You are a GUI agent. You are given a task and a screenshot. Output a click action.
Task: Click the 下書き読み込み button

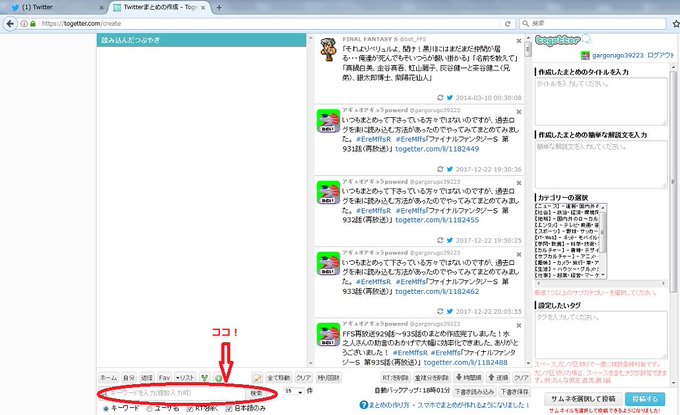[x=474, y=392]
